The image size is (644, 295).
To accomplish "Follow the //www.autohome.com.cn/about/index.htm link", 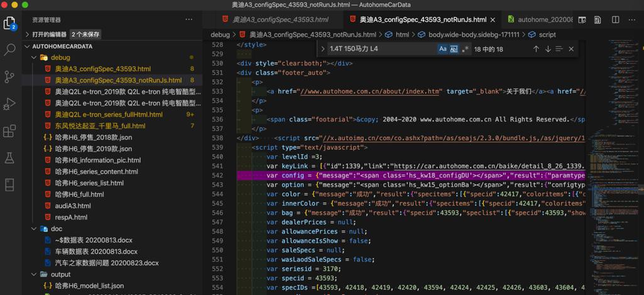I will tap(371, 91).
